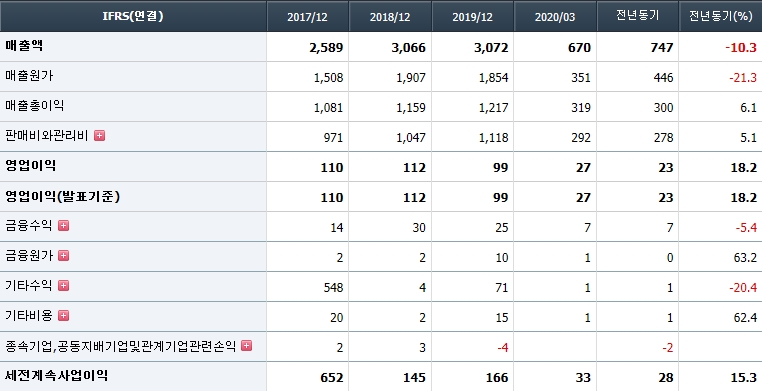Click 매출원가 value 1,508
Screen dimensions: 762x391
329,78
